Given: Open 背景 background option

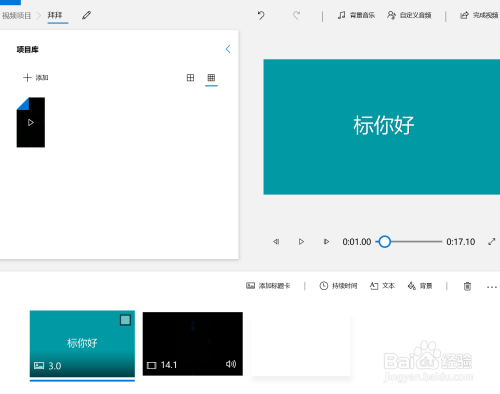Looking at the screenshot, I should (x=420, y=286).
